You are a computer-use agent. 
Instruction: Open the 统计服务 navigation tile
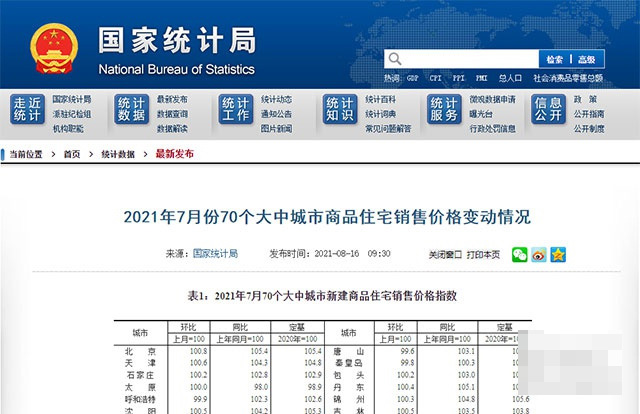pos(444,110)
